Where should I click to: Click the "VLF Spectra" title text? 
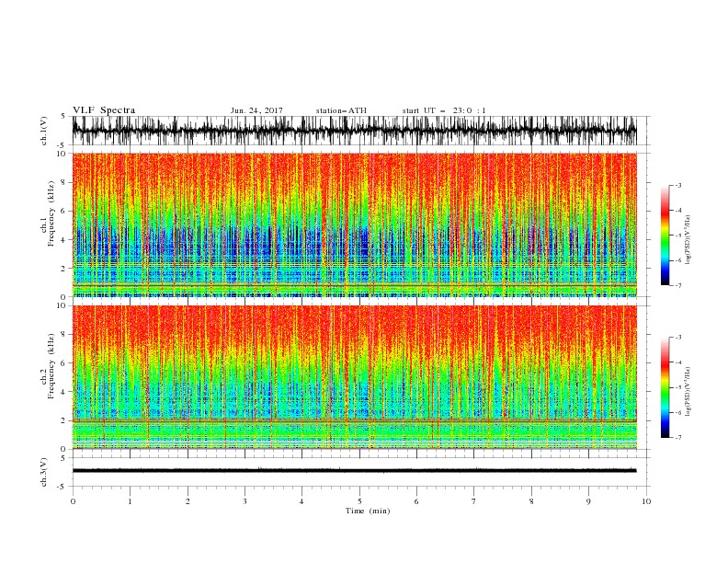point(104,110)
